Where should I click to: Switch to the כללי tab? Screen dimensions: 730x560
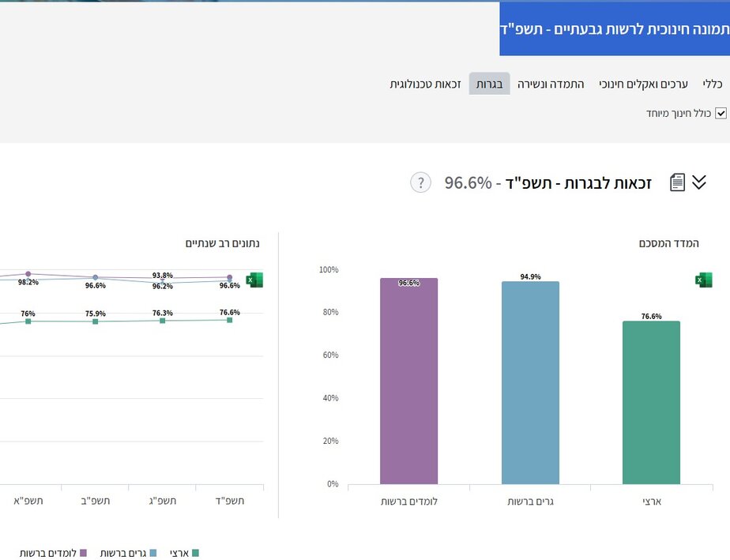click(709, 84)
